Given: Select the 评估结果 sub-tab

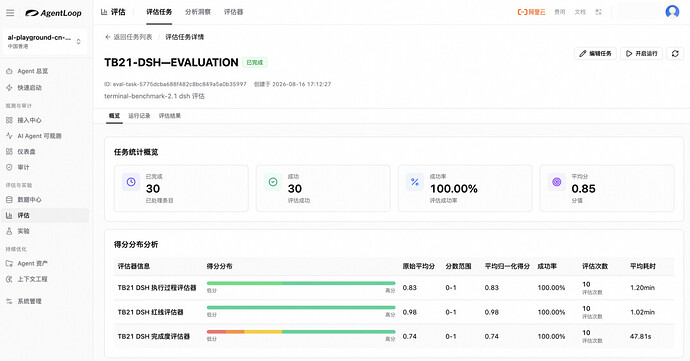Looking at the screenshot, I should coord(170,116).
